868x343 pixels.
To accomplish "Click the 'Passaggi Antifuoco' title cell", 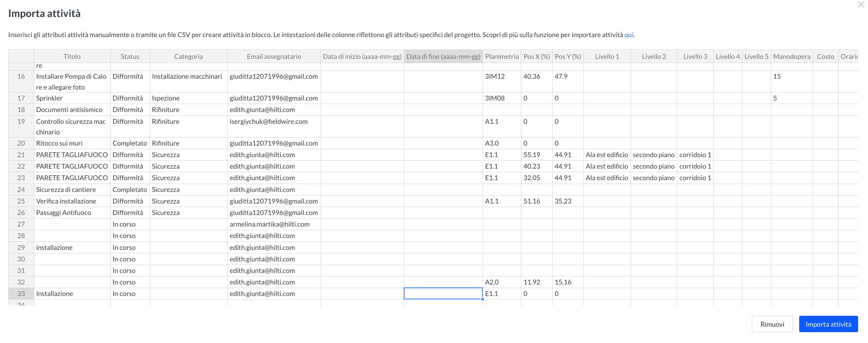I will 72,212.
